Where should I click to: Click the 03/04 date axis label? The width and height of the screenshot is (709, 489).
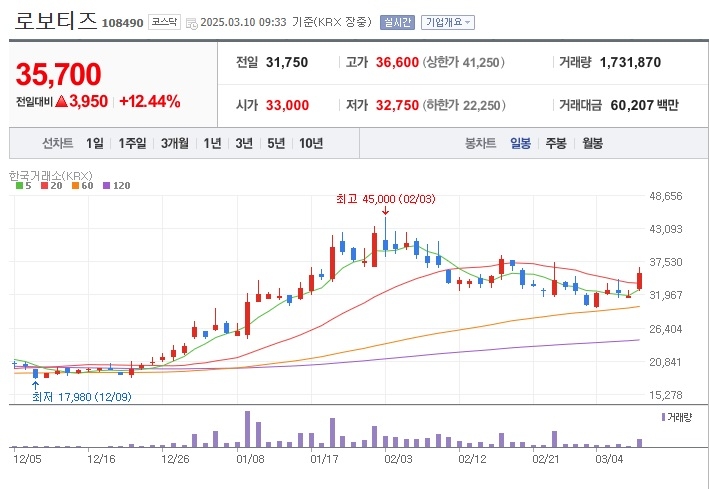[x=609, y=460]
